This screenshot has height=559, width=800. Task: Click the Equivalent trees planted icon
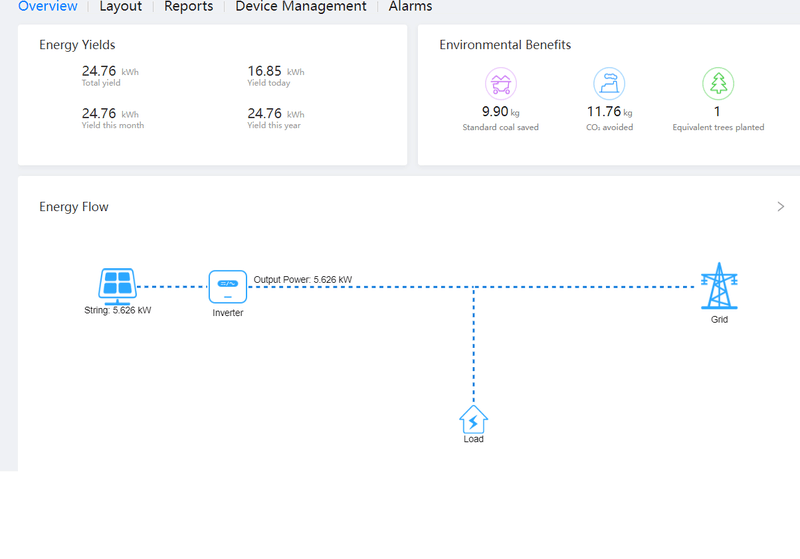[x=718, y=84]
